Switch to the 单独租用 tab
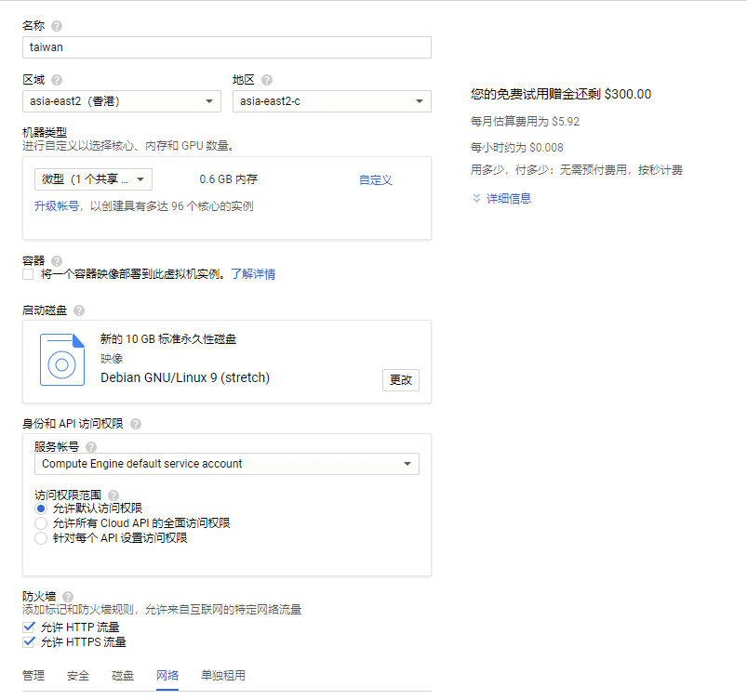The image size is (747, 700). pyautogui.click(x=223, y=676)
